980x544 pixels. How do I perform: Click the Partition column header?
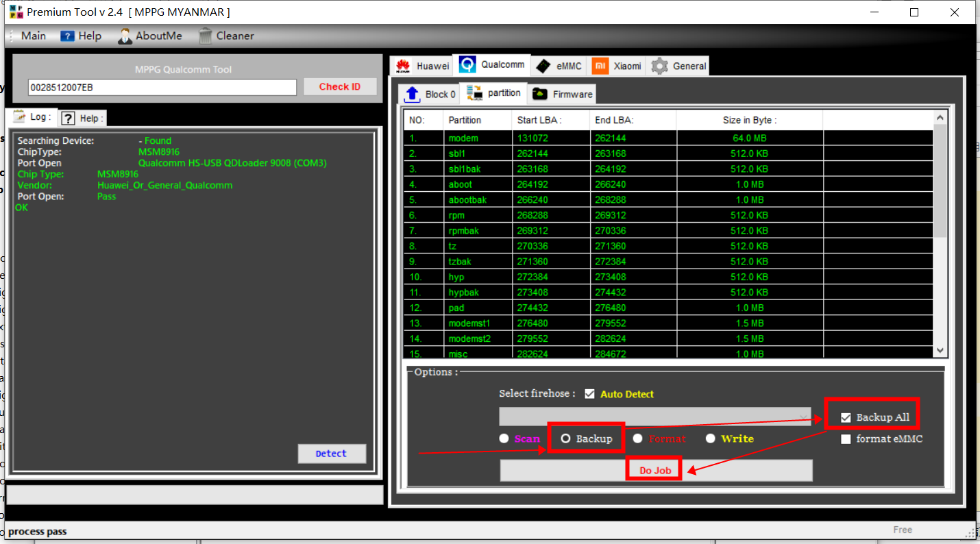click(478, 120)
